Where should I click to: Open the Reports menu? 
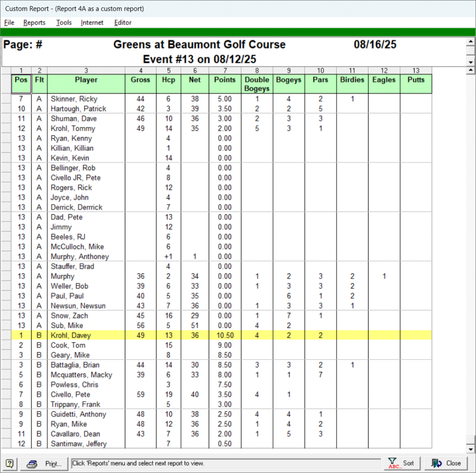(34, 22)
